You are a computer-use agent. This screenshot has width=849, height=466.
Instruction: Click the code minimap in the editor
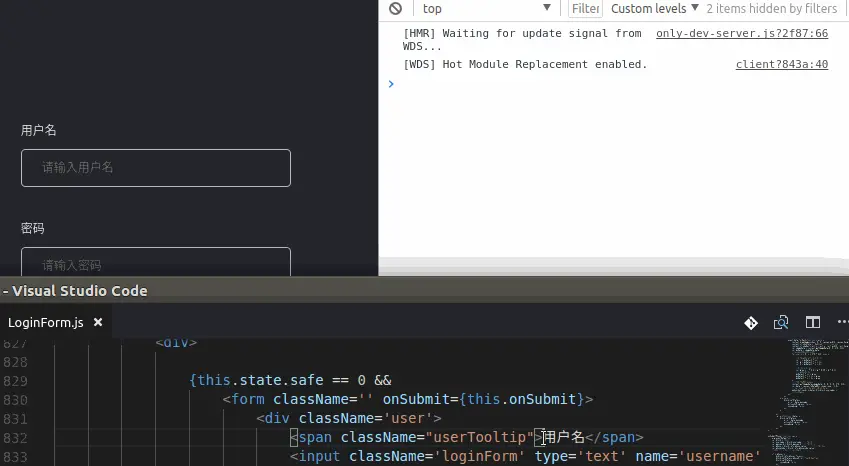pyautogui.click(x=807, y=401)
